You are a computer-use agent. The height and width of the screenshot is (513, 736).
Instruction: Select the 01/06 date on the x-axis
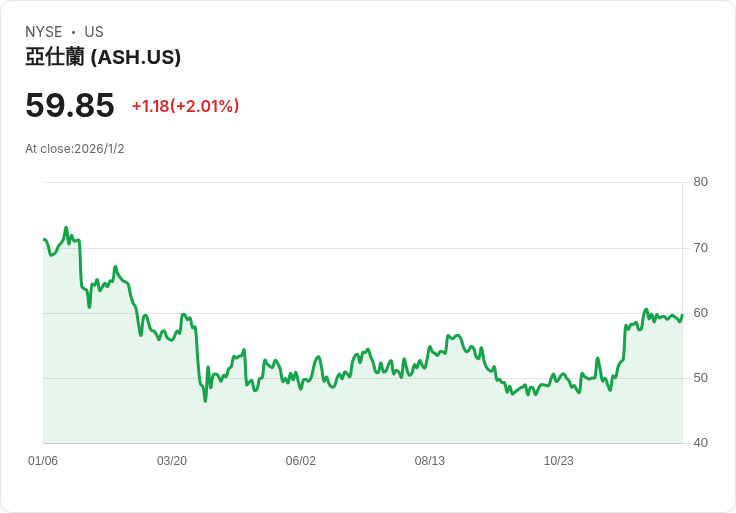click(43, 461)
